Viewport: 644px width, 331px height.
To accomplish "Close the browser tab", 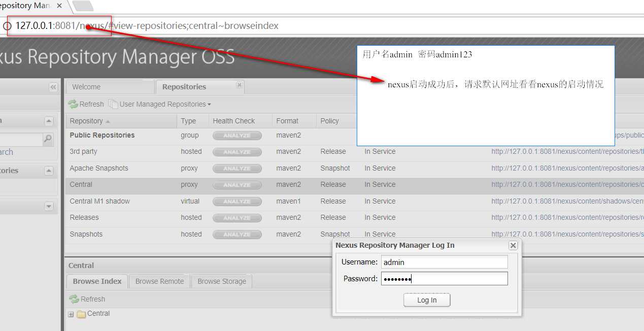I will point(59,6).
